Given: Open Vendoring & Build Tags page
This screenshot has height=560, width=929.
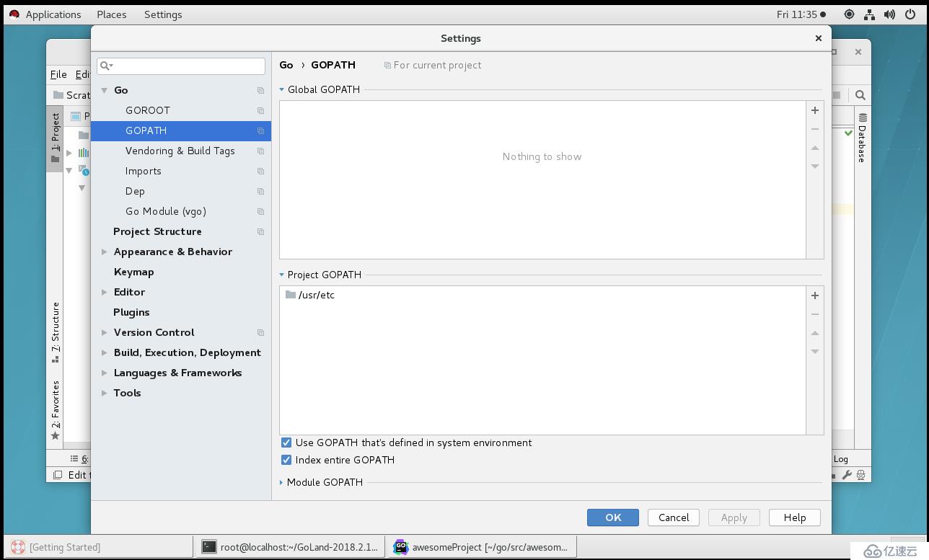Looking at the screenshot, I should (x=181, y=151).
